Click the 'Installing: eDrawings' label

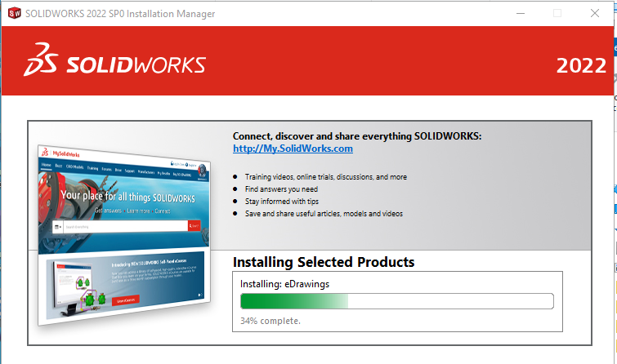coord(284,284)
